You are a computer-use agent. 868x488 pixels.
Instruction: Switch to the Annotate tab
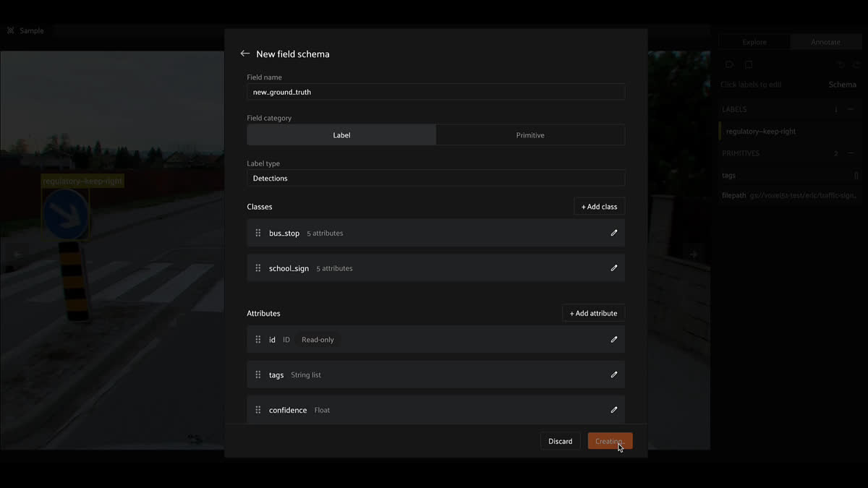(x=825, y=42)
